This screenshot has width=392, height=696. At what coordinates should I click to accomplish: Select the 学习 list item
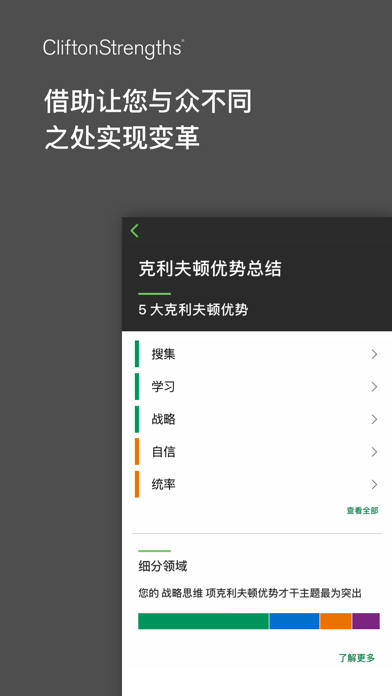257,387
